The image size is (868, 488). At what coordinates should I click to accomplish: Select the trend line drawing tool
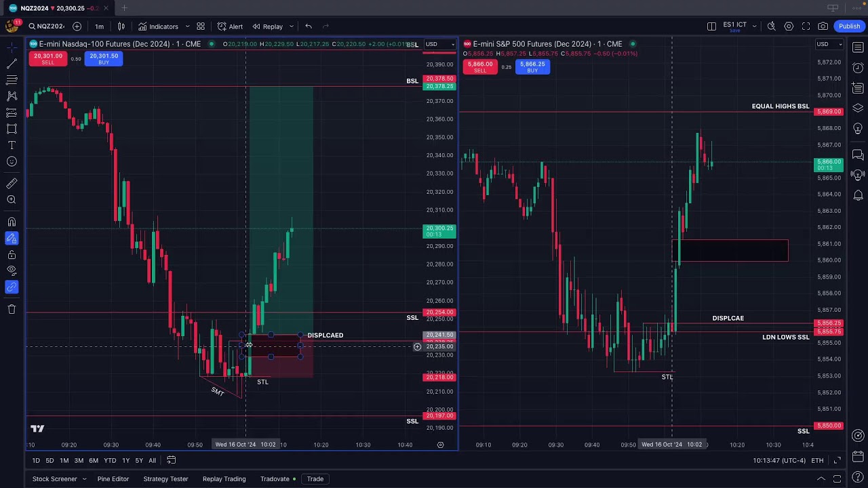[12, 64]
